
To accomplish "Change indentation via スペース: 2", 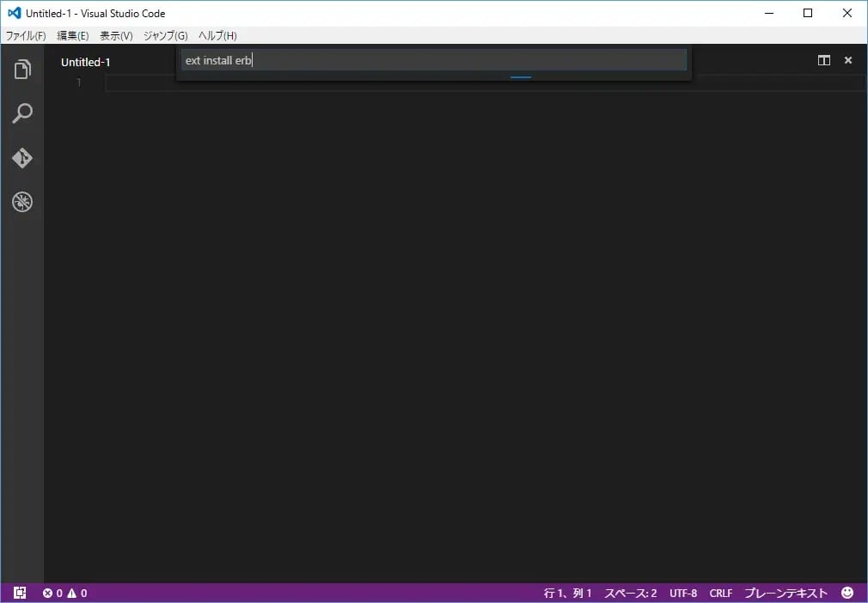I will pos(631,593).
